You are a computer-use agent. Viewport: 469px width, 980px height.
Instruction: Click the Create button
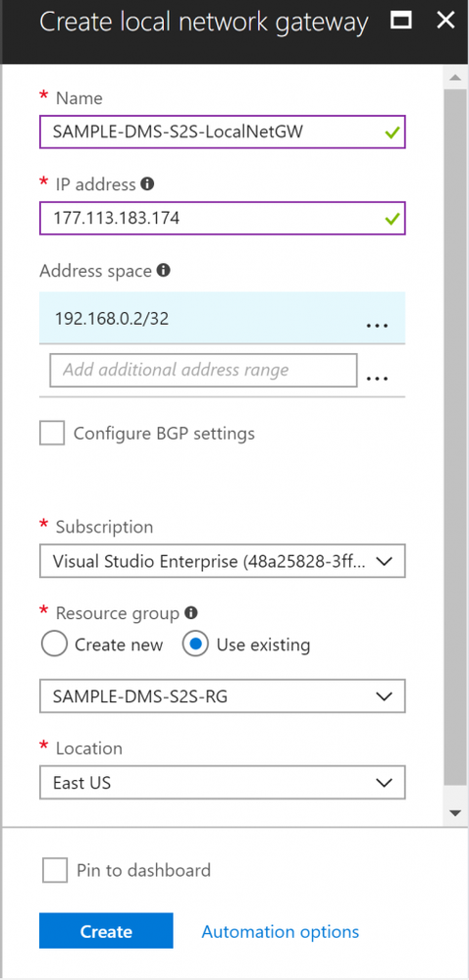coord(106,931)
